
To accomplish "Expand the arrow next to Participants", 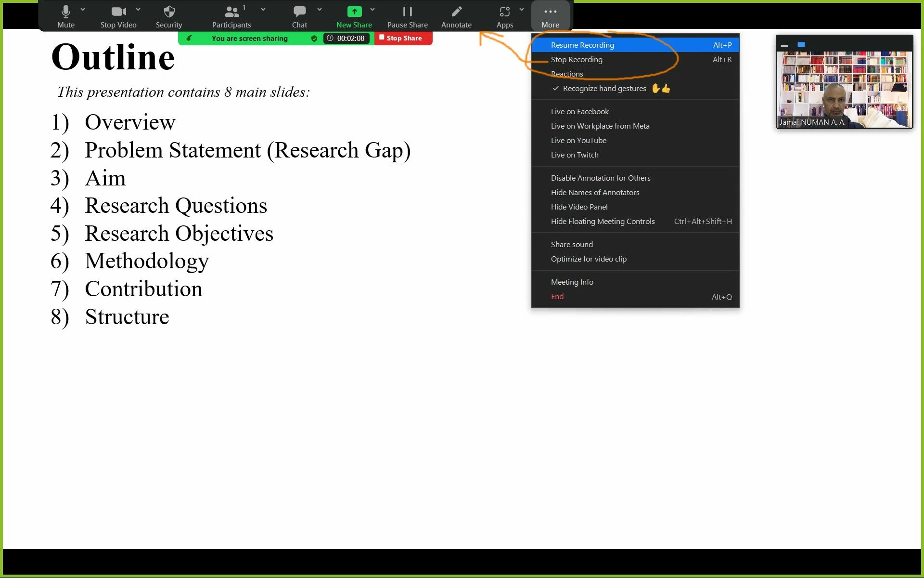I will [263, 9].
